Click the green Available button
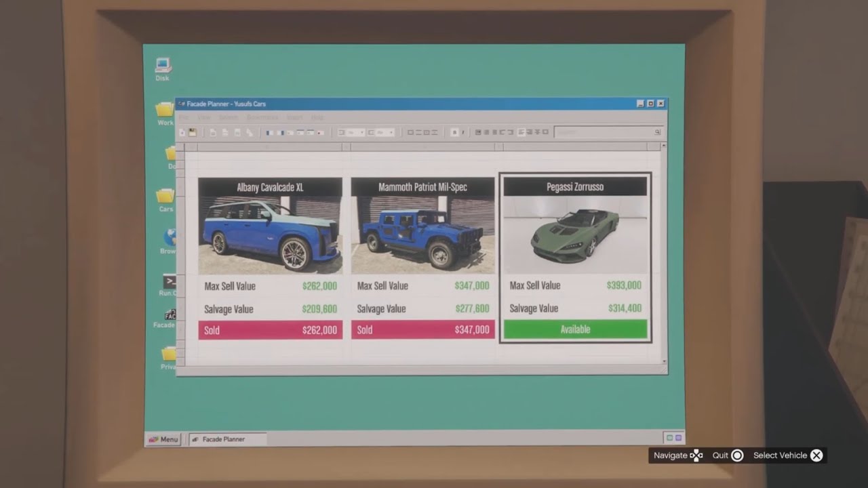The width and height of the screenshot is (868, 488). [x=575, y=329]
